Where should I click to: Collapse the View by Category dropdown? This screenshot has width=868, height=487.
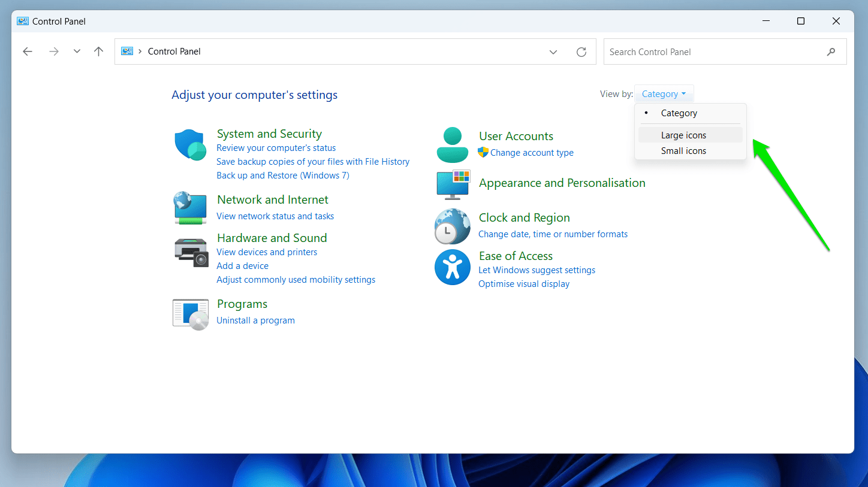[x=664, y=94]
